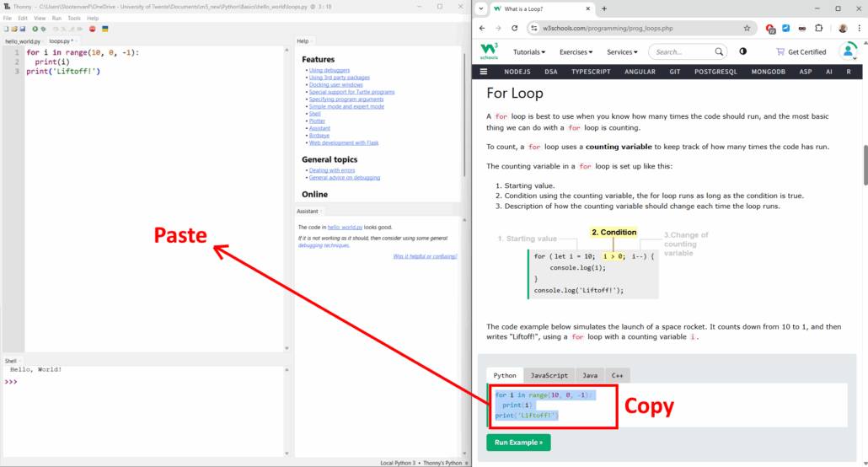
Task: Click the Open file folder icon in Thonny
Action: [x=14, y=29]
